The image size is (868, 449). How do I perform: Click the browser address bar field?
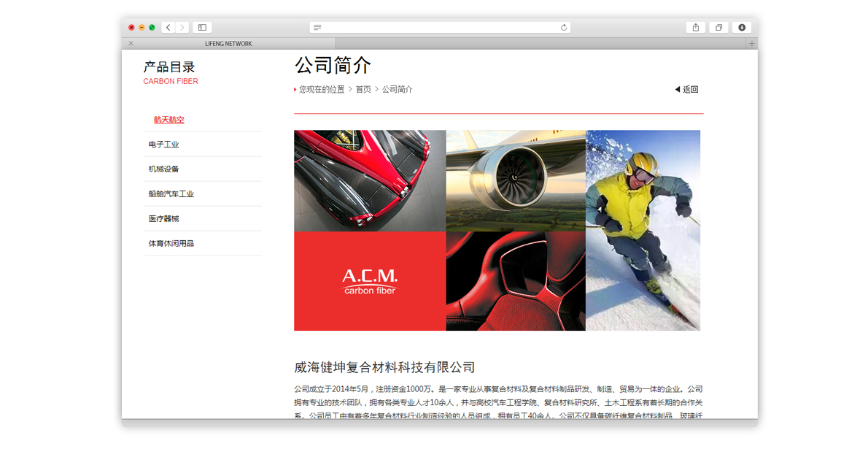440,27
